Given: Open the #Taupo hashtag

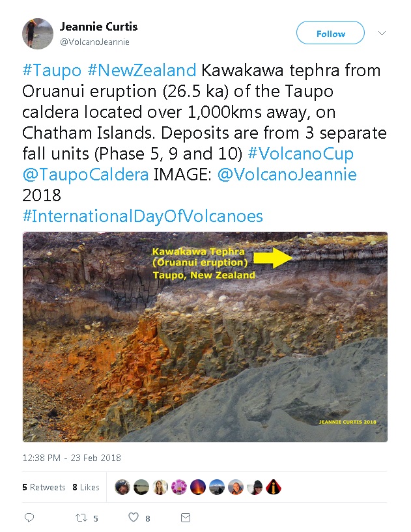Looking at the screenshot, I should (52, 71).
